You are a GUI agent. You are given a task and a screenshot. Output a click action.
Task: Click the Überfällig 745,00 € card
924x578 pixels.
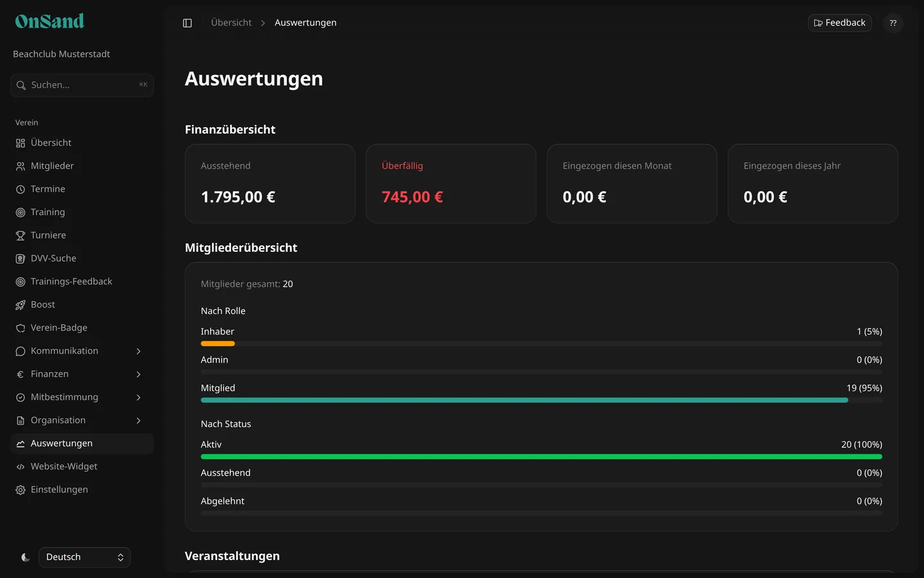point(451,184)
